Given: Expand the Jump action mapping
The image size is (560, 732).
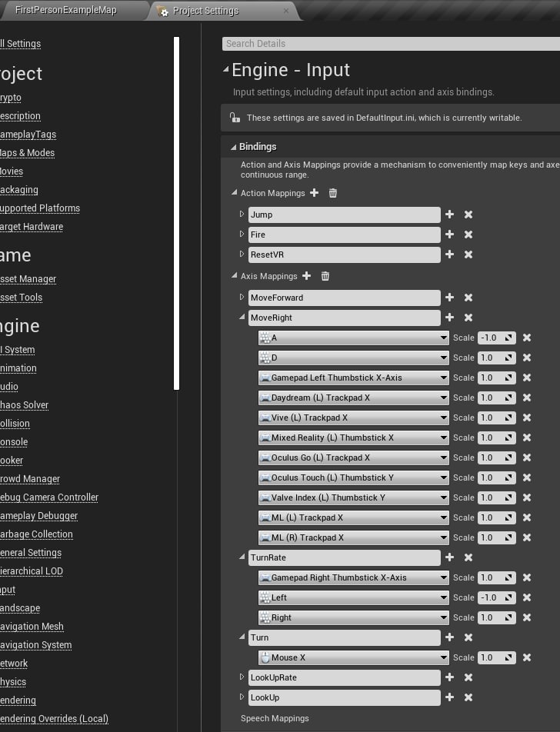Looking at the screenshot, I should (242, 214).
